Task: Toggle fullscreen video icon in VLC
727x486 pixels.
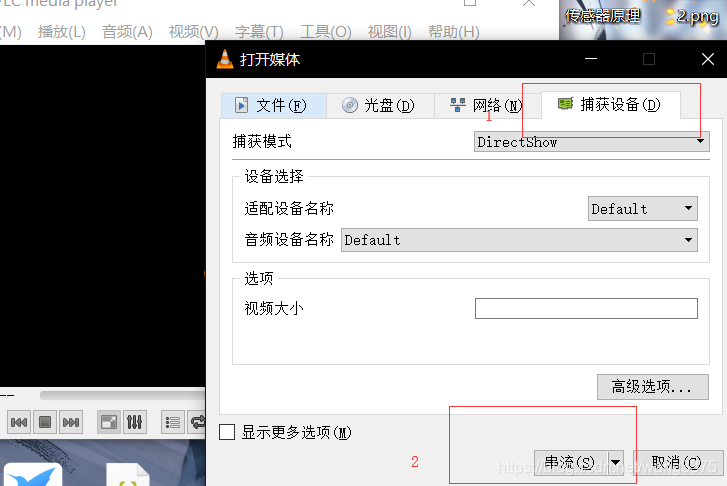Action: [109, 422]
